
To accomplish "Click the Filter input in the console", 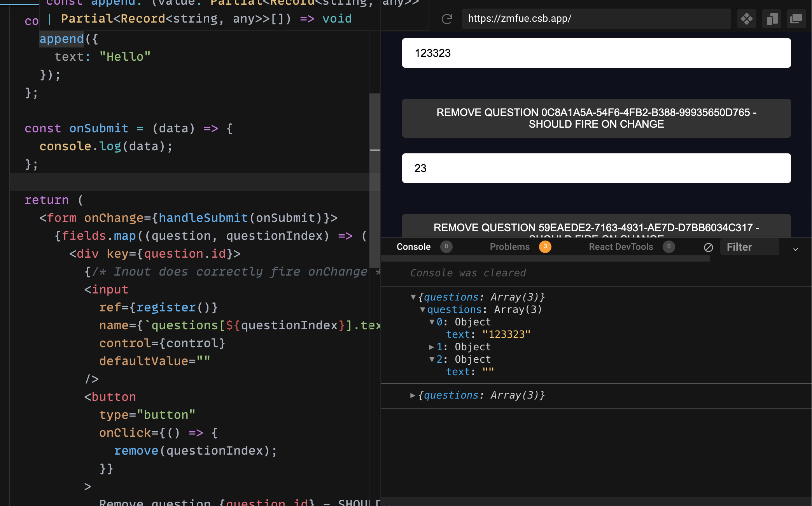I will pos(749,247).
